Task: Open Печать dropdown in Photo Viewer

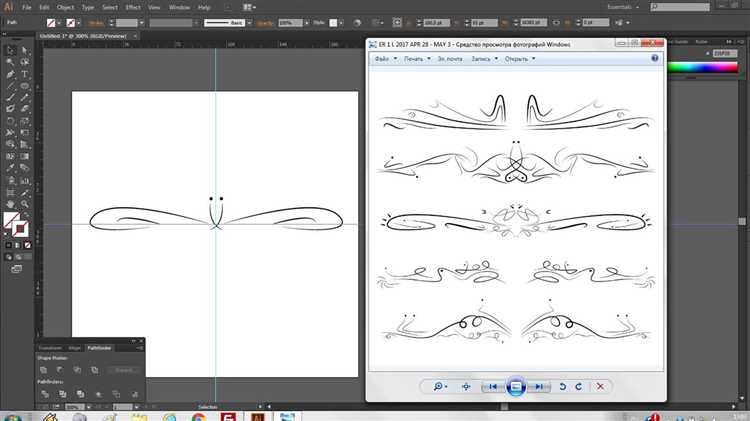Action: coord(417,59)
